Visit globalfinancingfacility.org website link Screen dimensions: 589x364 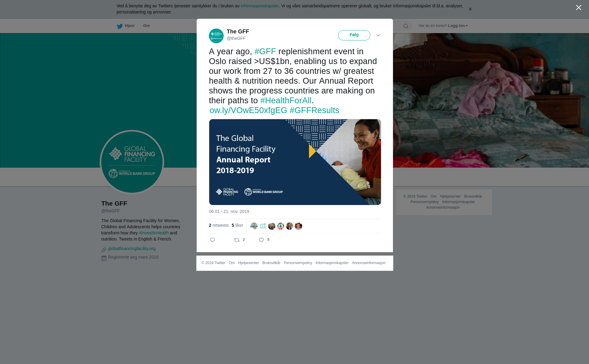132,248
